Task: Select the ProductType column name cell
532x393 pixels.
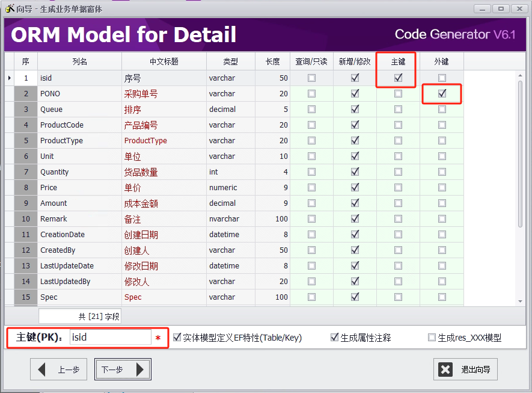Action: [x=80, y=141]
